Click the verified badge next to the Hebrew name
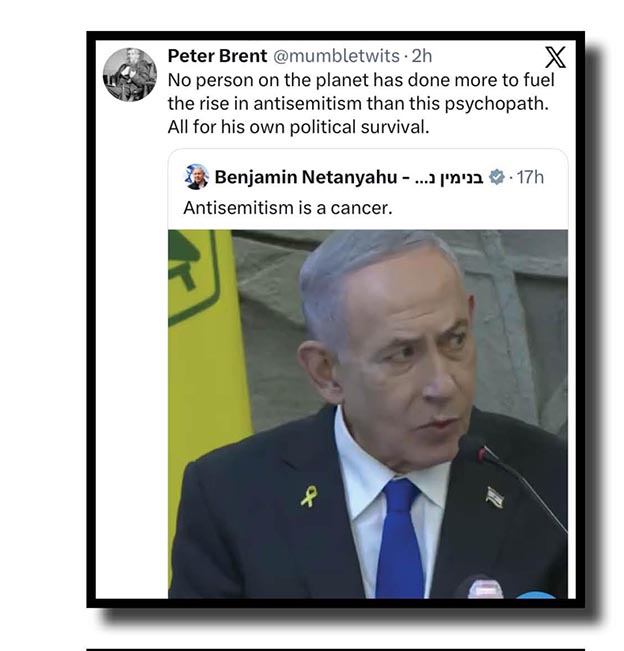Image resolution: width=624 pixels, height=651 pixels. point(497,177)
